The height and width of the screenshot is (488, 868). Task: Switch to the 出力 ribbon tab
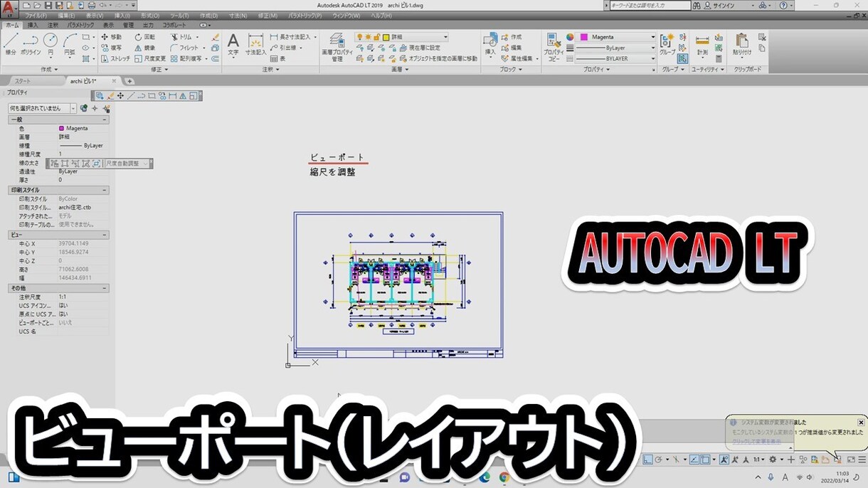148,25
